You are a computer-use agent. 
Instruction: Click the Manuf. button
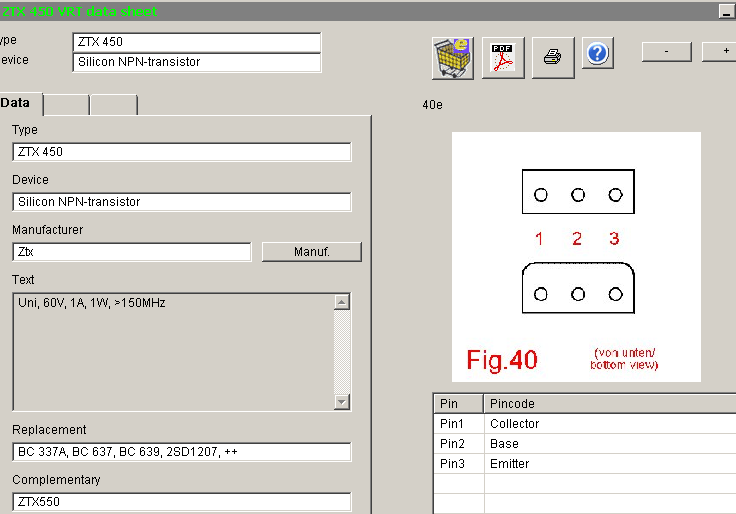click(x=312, y=252)
